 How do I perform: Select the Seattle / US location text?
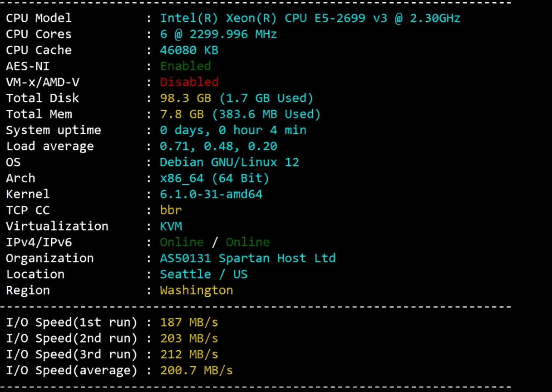coord(204,274)
